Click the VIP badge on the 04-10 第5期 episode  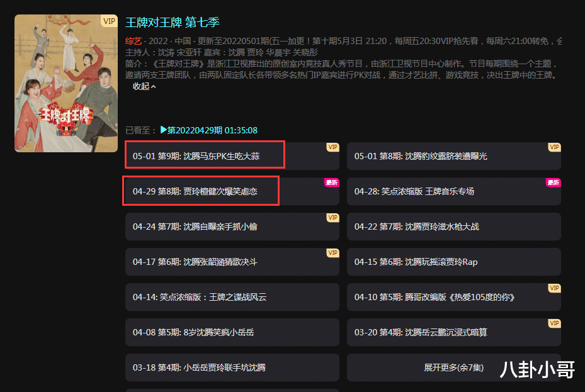[554, 288]
